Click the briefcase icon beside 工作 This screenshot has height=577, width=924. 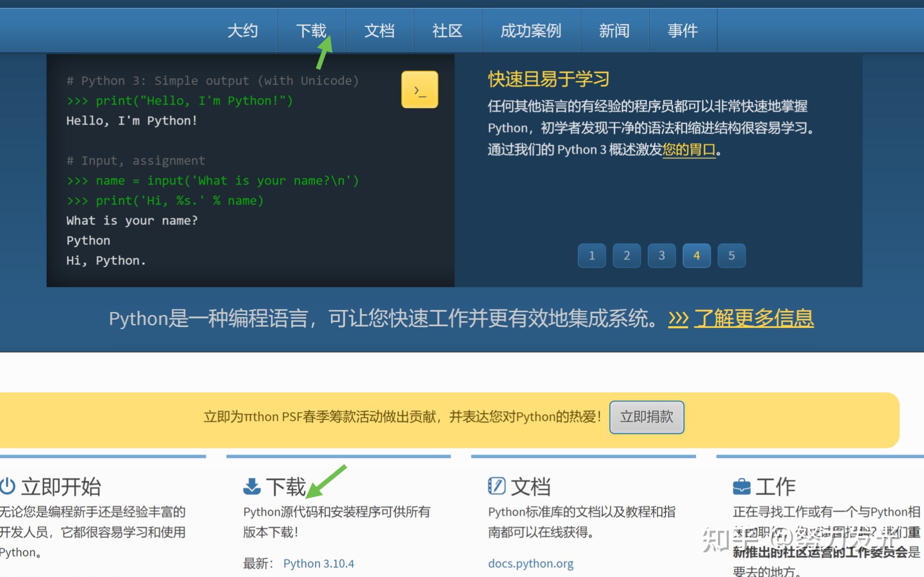742,487
